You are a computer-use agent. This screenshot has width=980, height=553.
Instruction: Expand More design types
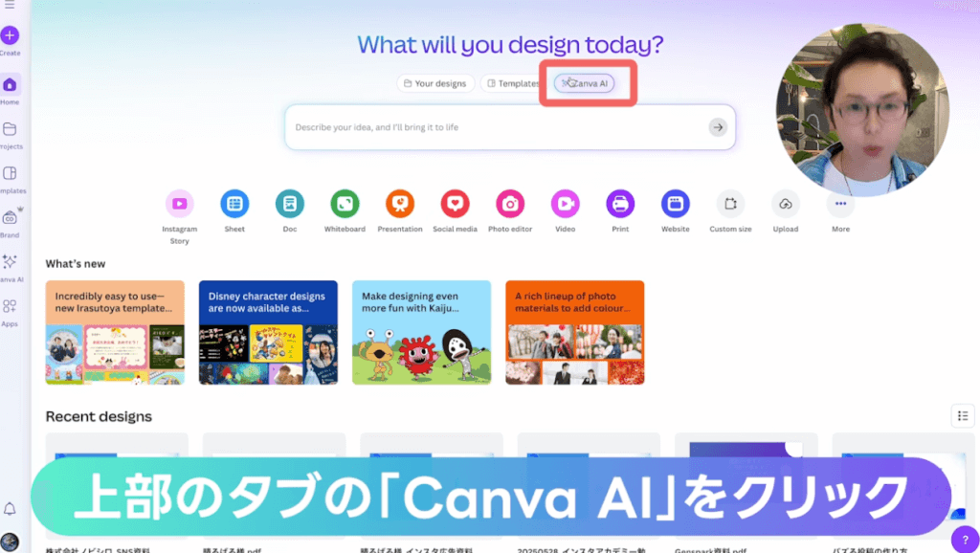coord(840,204)
